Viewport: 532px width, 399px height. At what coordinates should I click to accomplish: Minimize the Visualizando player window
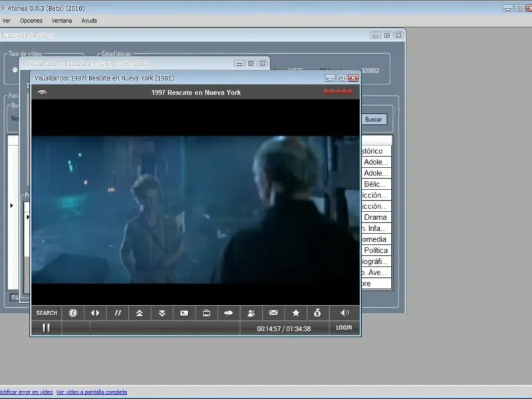point(330,78)
